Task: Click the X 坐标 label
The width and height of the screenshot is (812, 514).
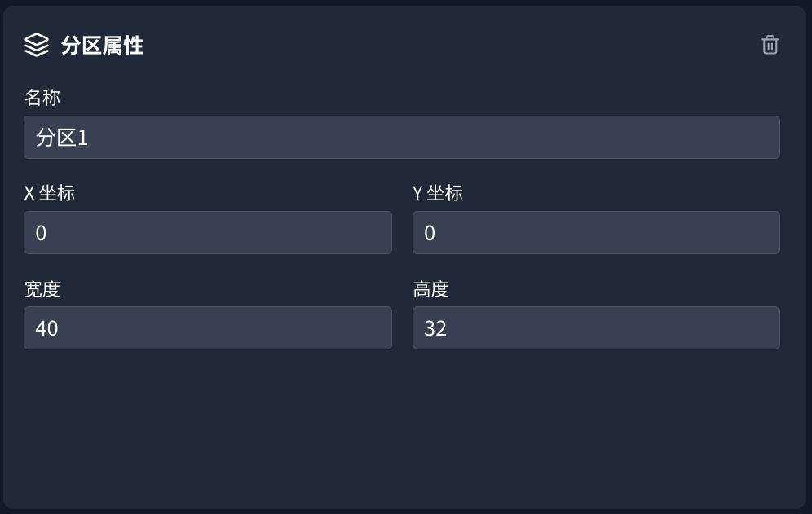Action: pyautogui.click(x=50, y=193)
